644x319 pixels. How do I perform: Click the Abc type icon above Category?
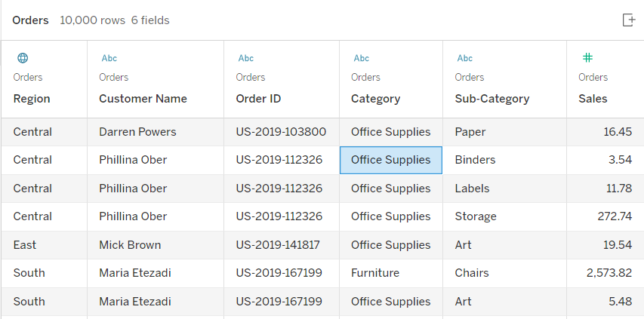[x=362, y=58]
